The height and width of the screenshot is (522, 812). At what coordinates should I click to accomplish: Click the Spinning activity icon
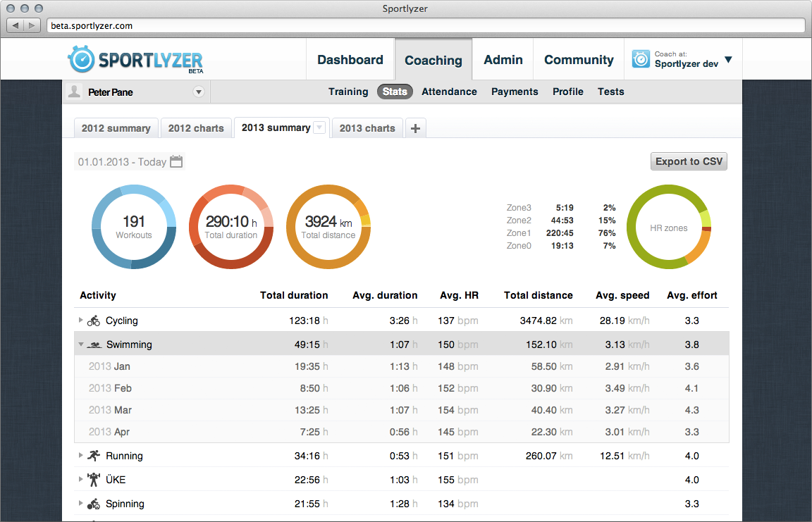94,504
